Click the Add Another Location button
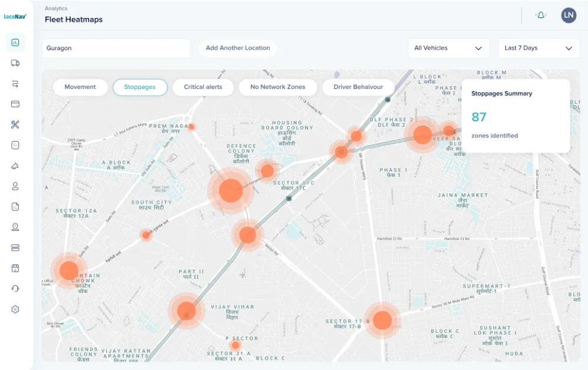 [238, 48]
